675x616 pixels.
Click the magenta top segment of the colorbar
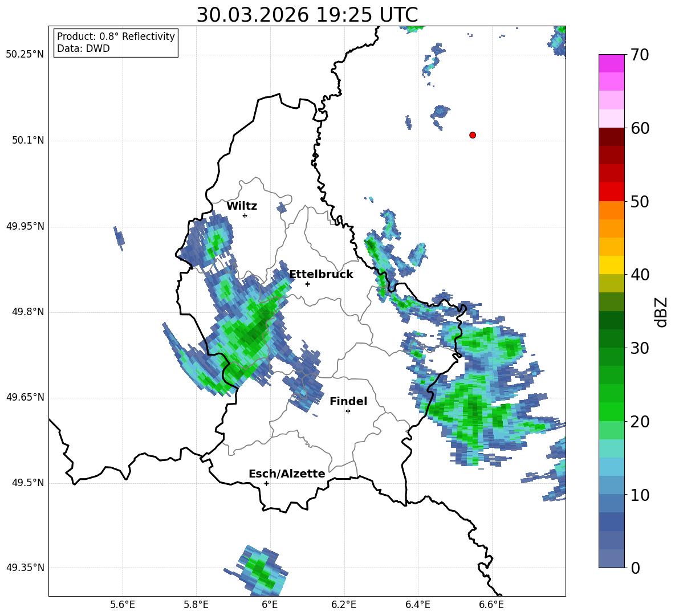(x=611, y=64)
